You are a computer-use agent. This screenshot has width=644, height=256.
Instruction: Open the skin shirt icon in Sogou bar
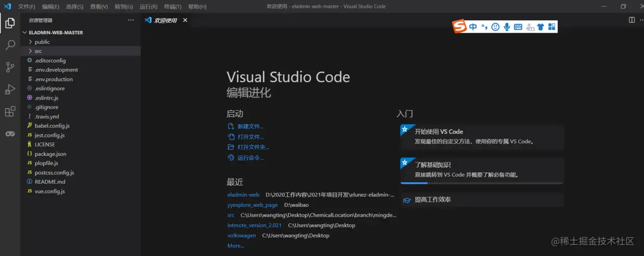pos(541,27)
